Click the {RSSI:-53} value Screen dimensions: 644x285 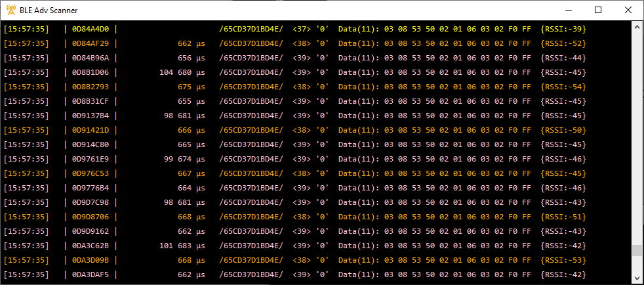tap(563, 260)
